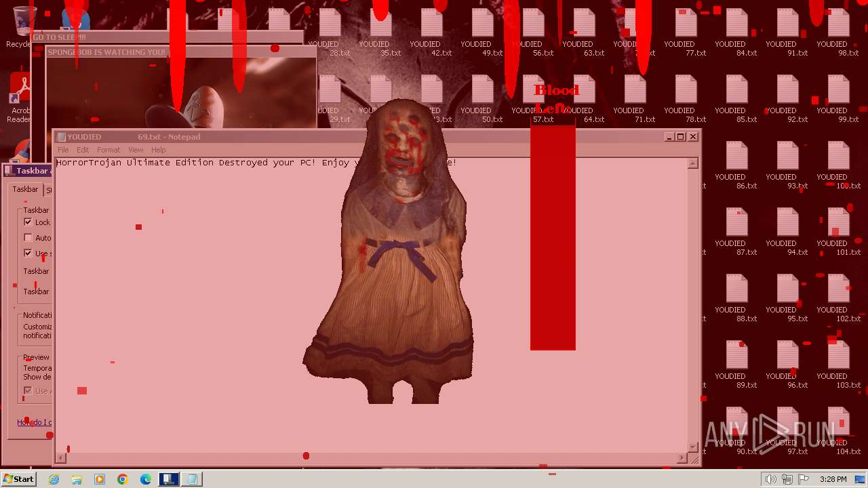Select the YOUDIED 88.txt desktop file
This screenshot has height=488, width=868.
tap(736, 298)
